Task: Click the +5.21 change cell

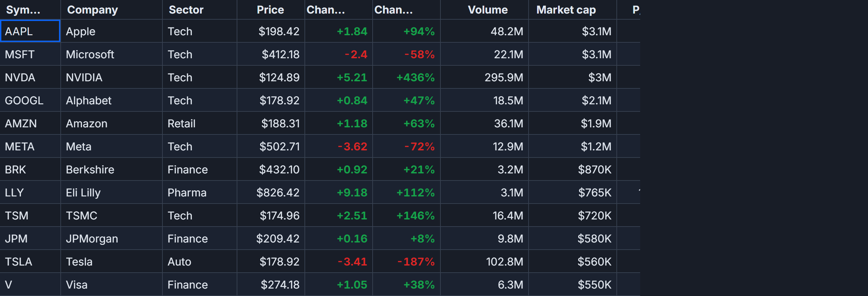Action: tap(339, 77)
